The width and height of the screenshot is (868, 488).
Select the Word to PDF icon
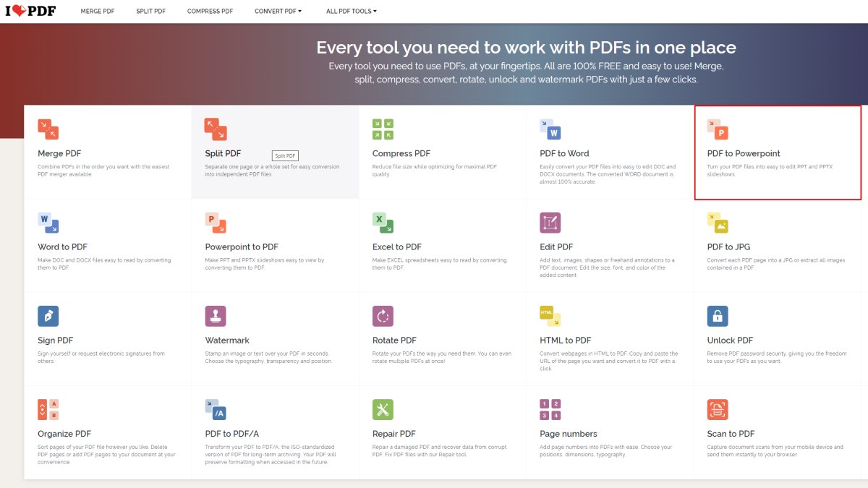[x=48, y=223]
